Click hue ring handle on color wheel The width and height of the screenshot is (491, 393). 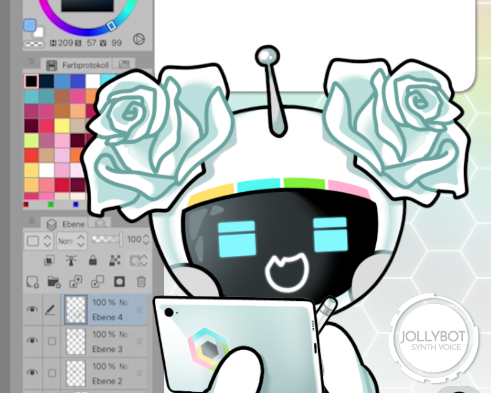112,26
